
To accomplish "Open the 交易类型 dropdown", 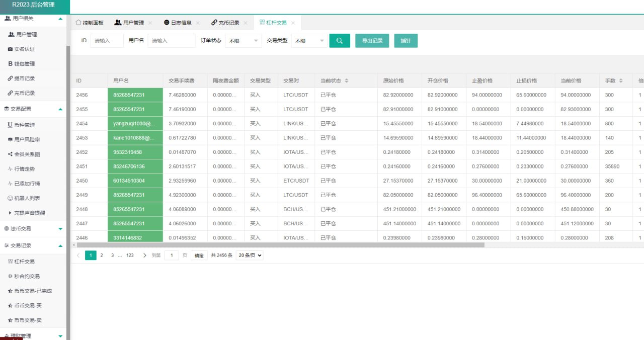I will pos(308,41).
